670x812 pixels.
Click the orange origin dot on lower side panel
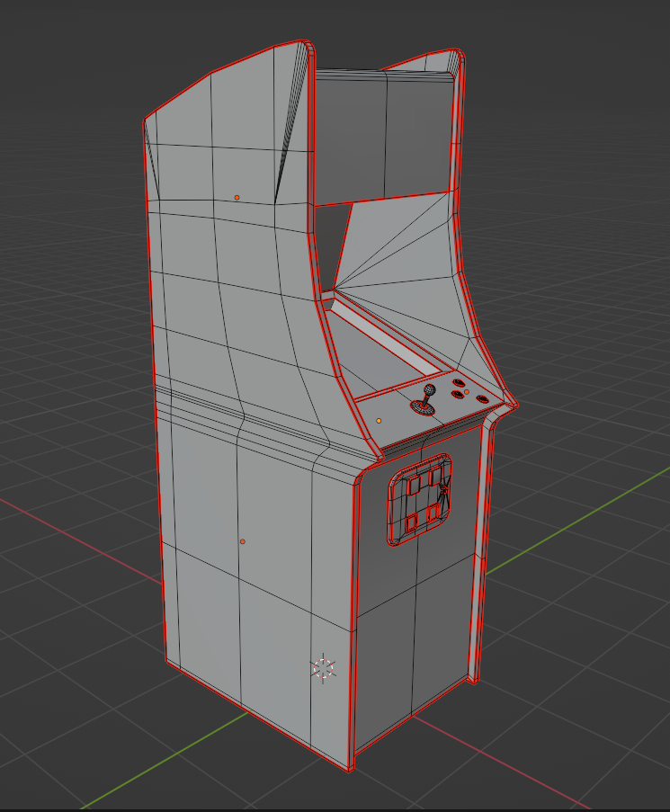242,541
